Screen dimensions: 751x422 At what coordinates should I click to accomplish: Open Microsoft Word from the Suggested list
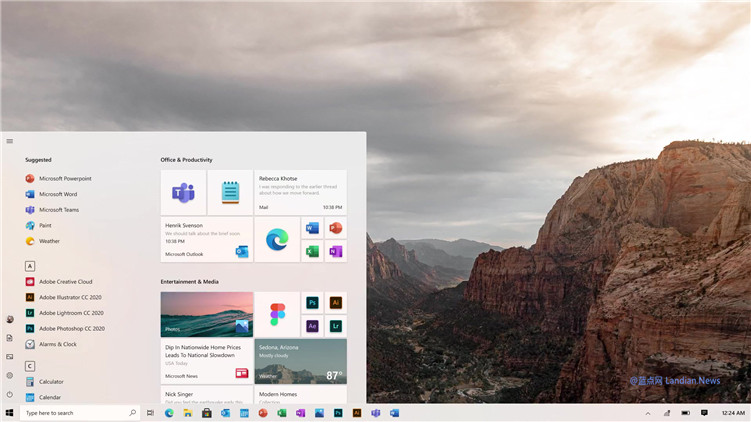[x=51, y=194]
